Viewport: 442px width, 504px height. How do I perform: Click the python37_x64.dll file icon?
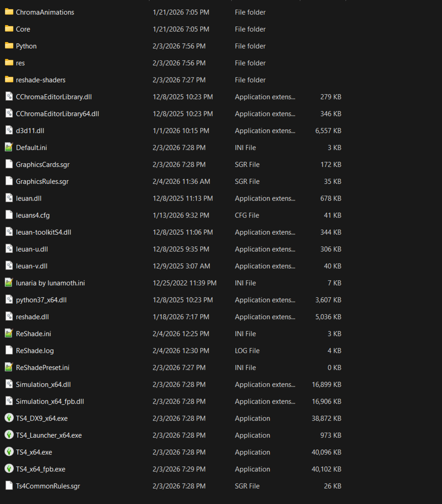[9, 300]
